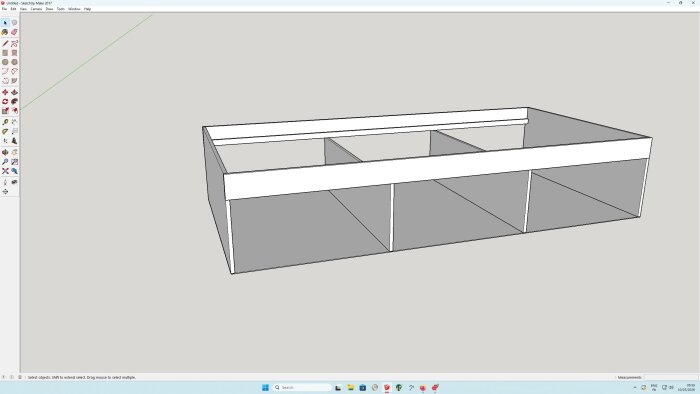Choose the Protractor tool
The width and height of the screenshot is (700, 394).
(5, 132)
